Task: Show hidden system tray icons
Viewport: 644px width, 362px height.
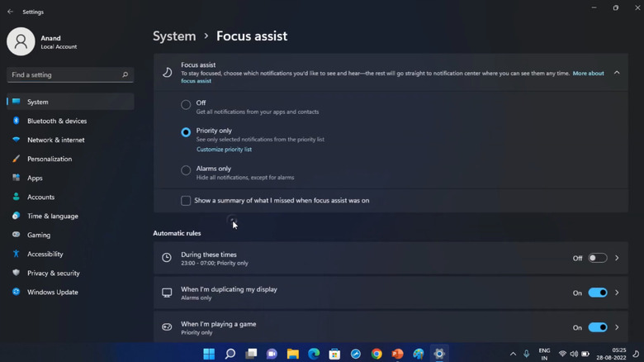Action: coord(513,354)
